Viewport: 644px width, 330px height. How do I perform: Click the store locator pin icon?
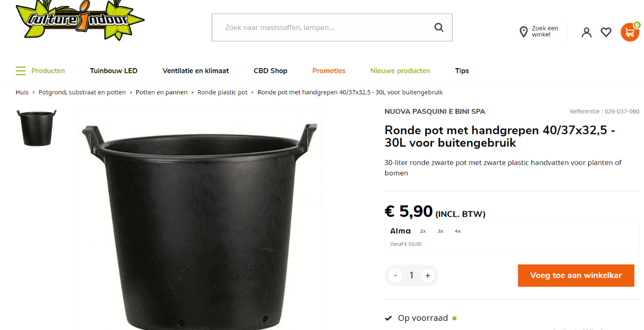click(524, 32)
